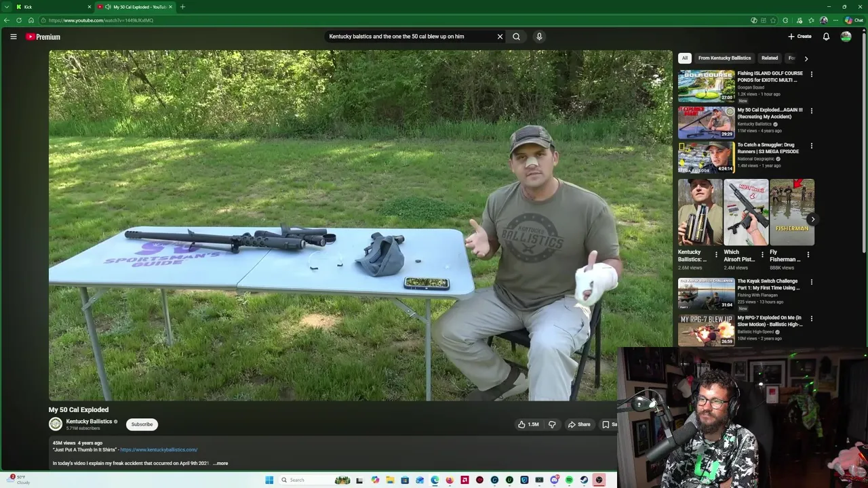This screenshot has height=488, width=868.
Task: Open a new browser tab
Action: click(182, 7)
